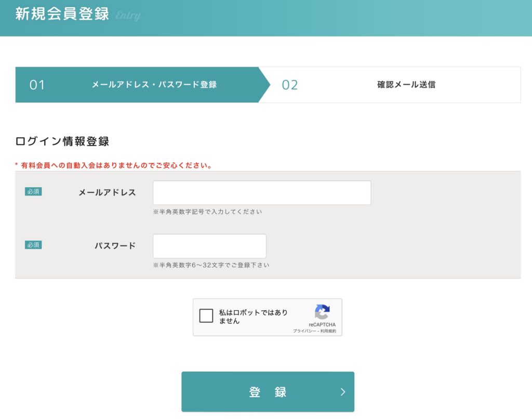532x419 pixels.
Task: Focus the パスワード input field
Action: 209,246
